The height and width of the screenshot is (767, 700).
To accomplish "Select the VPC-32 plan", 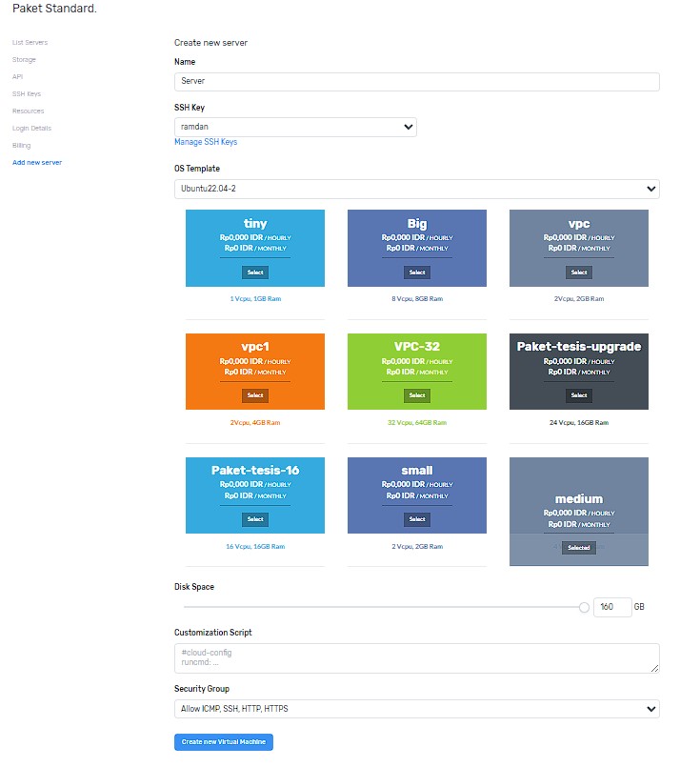I will click(x=417, y=395).
